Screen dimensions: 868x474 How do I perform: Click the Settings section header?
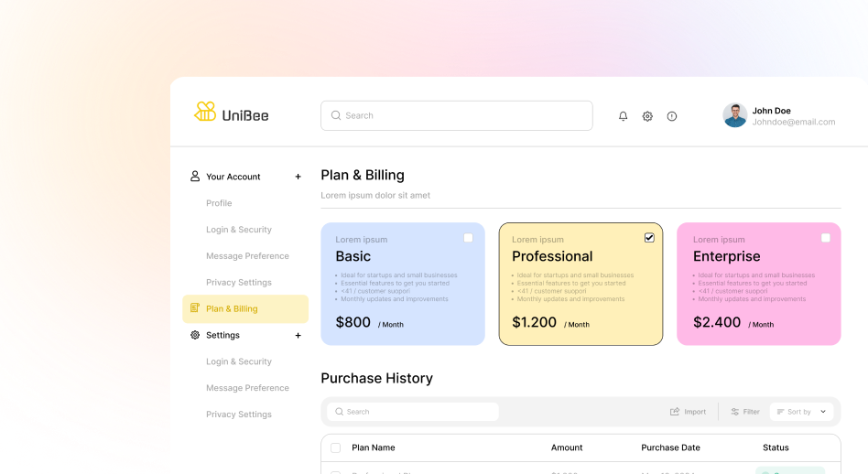(222, 335)
